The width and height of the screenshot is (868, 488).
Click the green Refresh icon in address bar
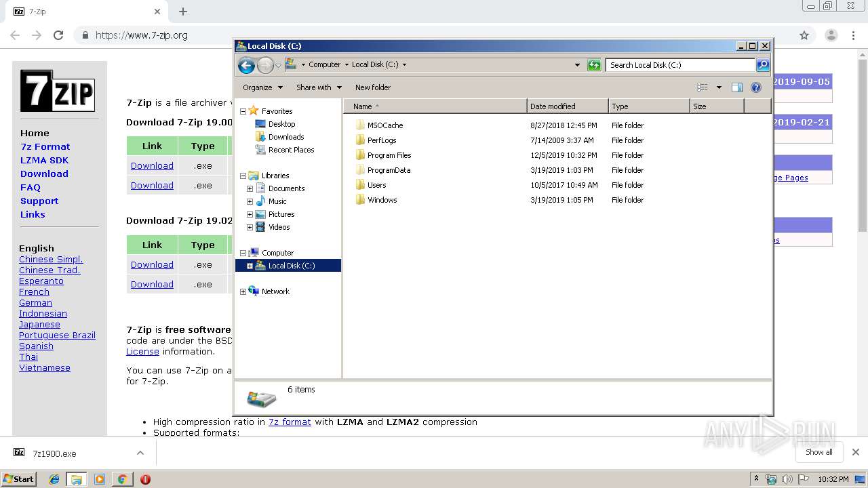[x=594, y=65]
